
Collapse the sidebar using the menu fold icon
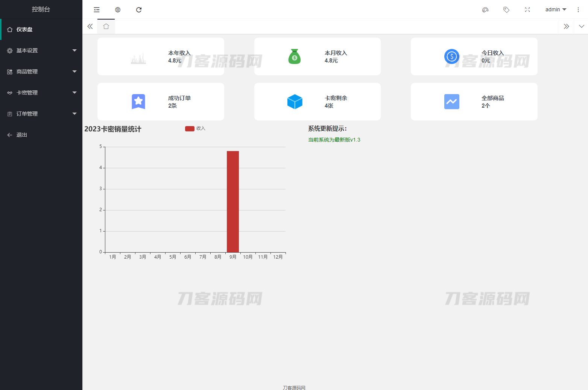tap(97, 10)
